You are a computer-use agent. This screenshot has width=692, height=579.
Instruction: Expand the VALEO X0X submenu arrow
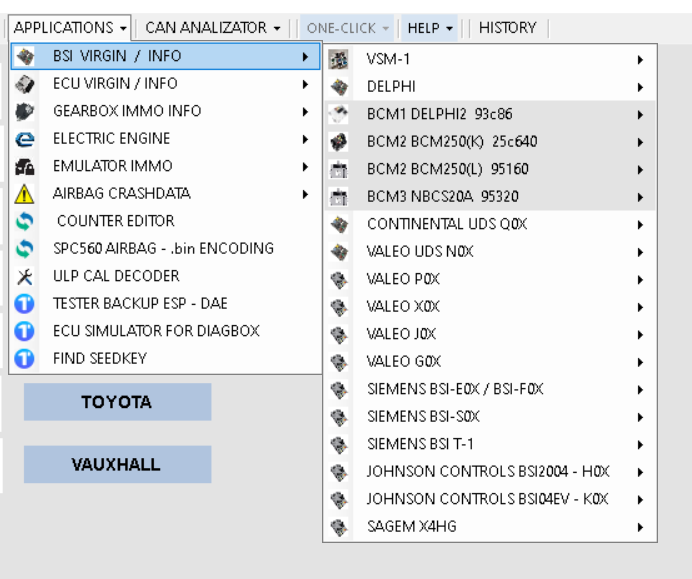point(640,307)
